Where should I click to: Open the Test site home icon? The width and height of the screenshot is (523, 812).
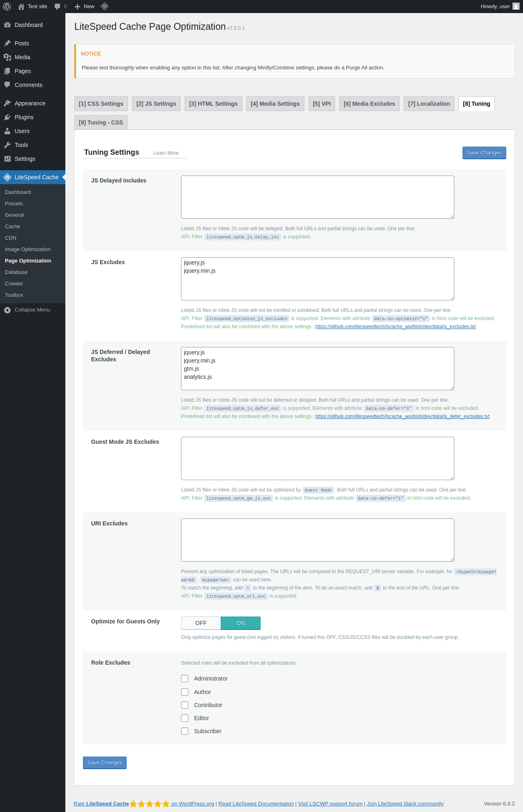click(x=21, y=7)
